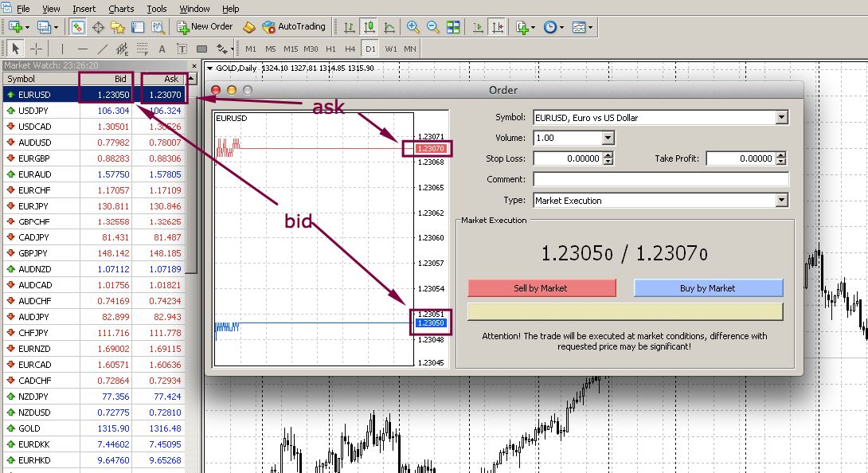Click the tile windows icon
This screenshot has width=868, height=473.
(453, 26)
